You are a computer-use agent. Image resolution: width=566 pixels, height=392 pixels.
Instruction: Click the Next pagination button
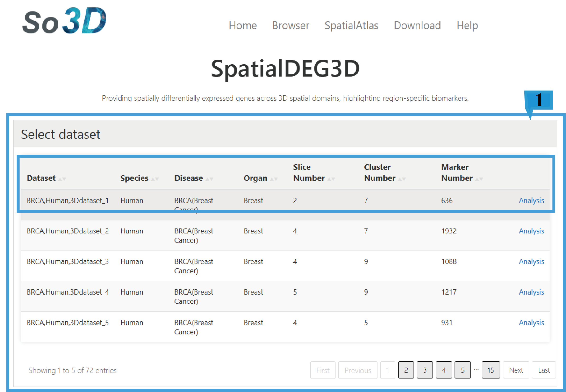(x=516, y=370)
